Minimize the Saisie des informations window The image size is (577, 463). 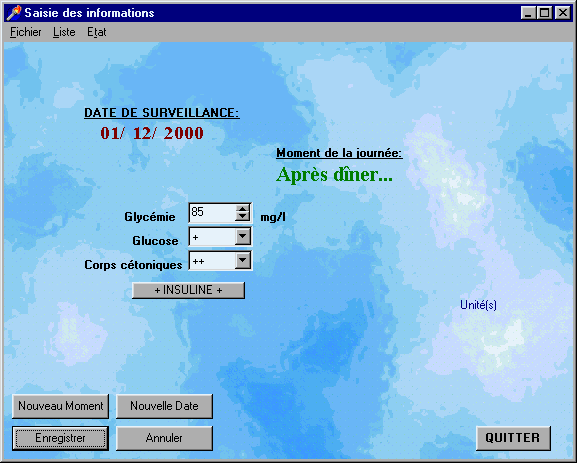(x=528, y=13)
